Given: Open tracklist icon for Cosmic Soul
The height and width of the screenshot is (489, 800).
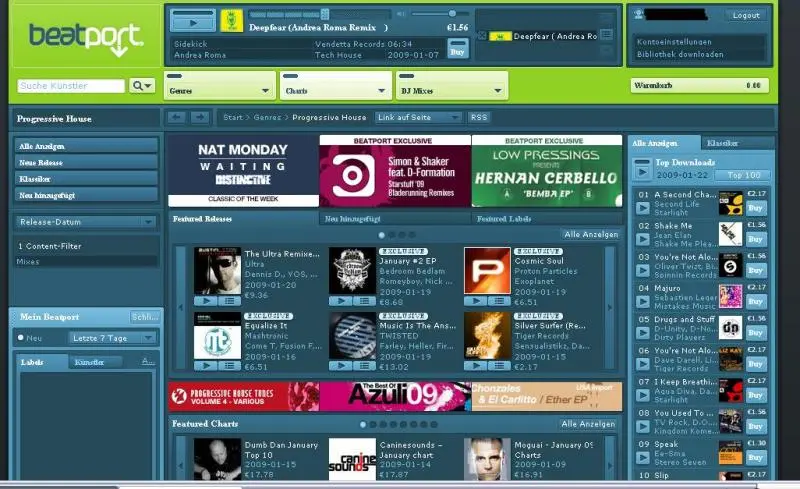Looking at the screenshot, I should pyautogui.click(x=500, y=300).
